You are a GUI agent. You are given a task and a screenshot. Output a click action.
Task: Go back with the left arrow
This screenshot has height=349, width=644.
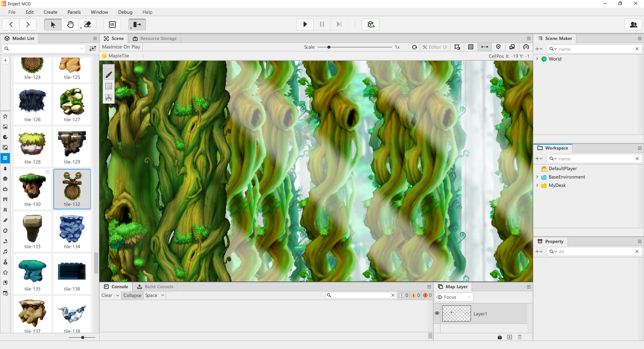[11, 24]
